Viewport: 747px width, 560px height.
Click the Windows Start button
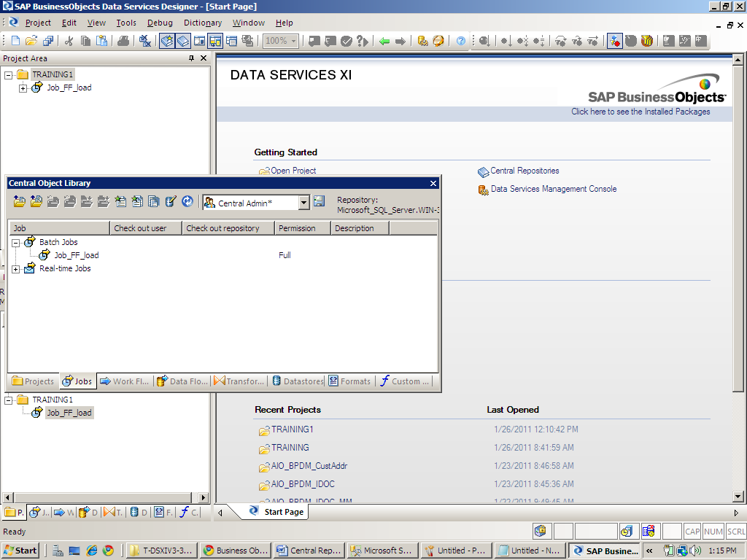20,551
